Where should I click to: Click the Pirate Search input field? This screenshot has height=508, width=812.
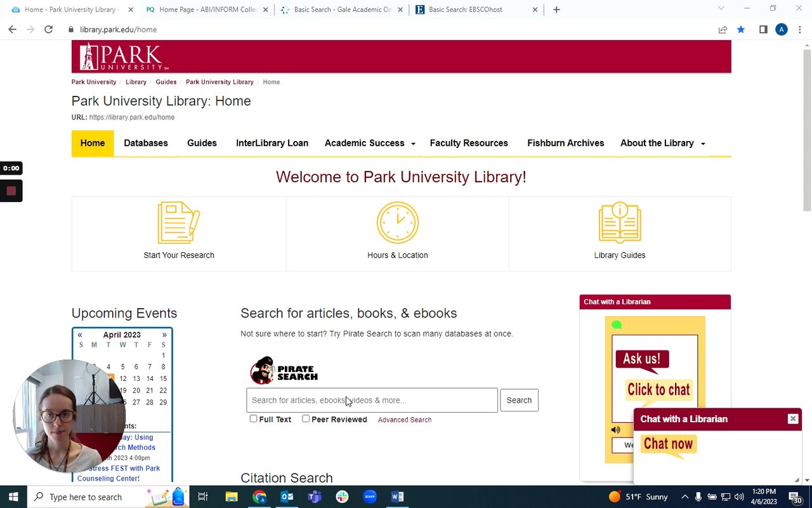tap(372, 400)
